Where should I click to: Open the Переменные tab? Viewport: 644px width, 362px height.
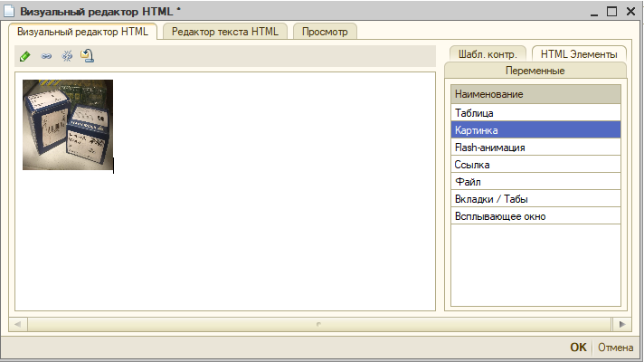coord(535,71)
